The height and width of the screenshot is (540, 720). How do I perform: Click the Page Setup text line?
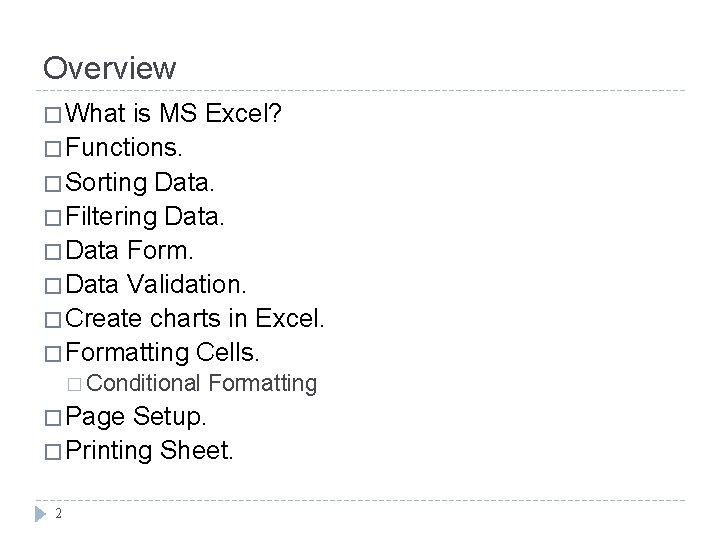pyautogui.click(x=135, y=417)
